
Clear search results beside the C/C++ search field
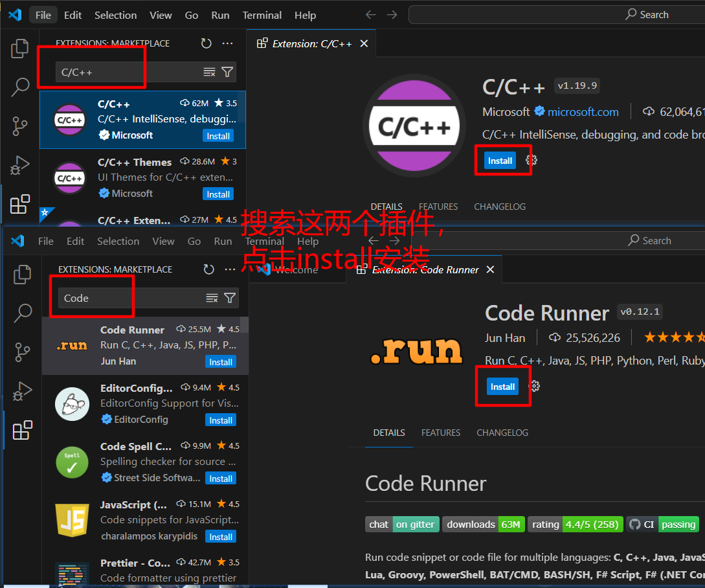point(209,72)
